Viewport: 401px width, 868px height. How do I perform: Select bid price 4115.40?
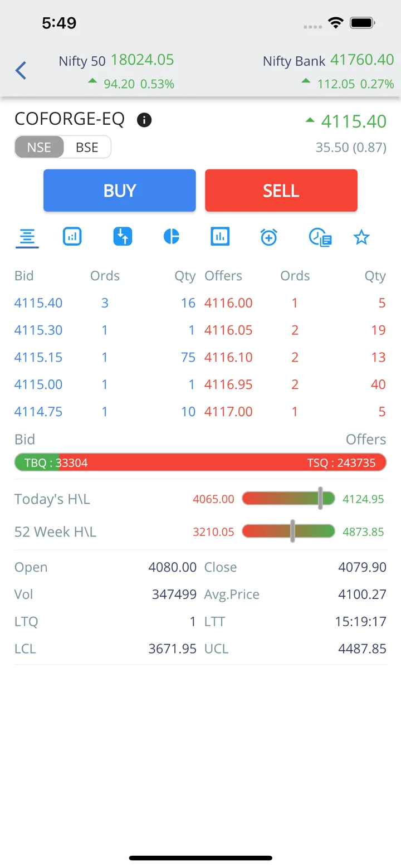[x=38, y=303]
